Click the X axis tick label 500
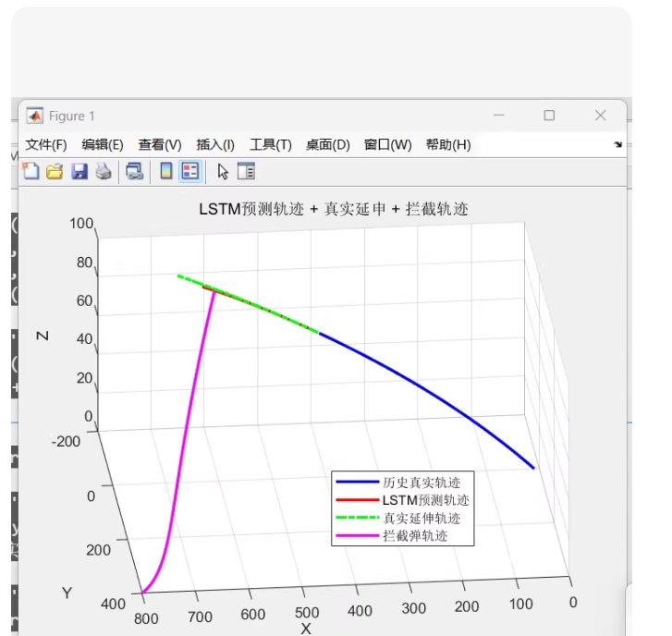Viewport: 672px width, 636px height. point(307,613)
